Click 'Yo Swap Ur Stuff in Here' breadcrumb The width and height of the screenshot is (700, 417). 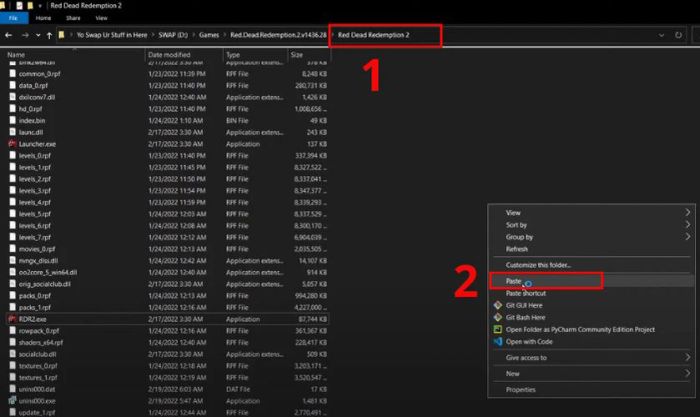[x=112, y=35]
